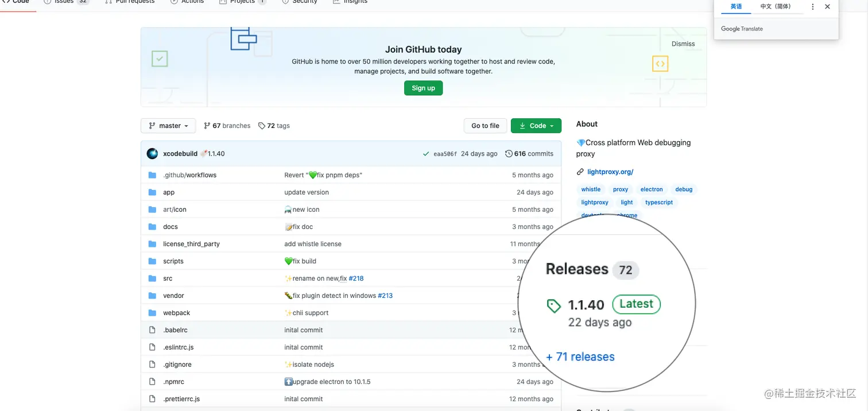868x411 pixels.
Task: Click the .babelrc file icon
Action: tap(152, 330)
